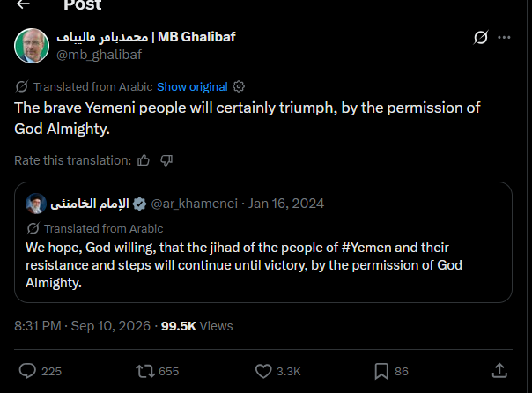The width and height of the screenshot is (532, 393).
Task: Open Khamenei avatar in the quoted post
Action: (x=36, y=204)
